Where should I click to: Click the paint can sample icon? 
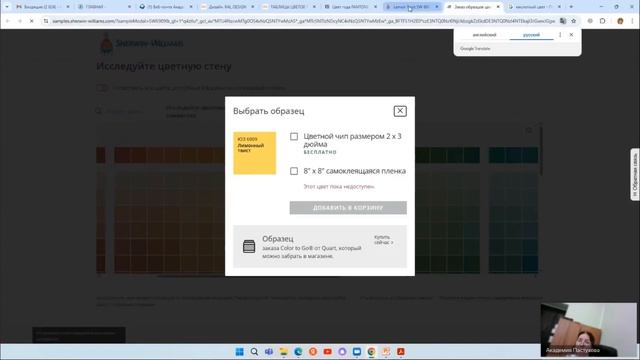coord(249,247)
